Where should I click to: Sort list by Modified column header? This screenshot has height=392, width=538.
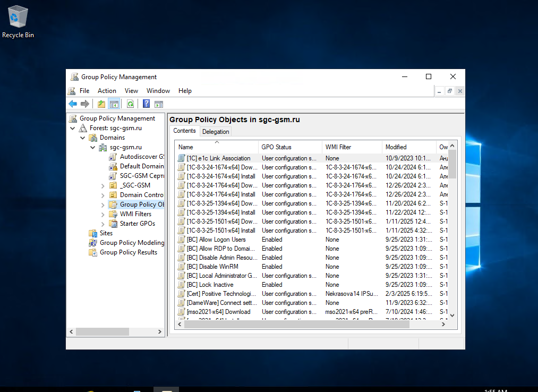click(x=396, y=147)
